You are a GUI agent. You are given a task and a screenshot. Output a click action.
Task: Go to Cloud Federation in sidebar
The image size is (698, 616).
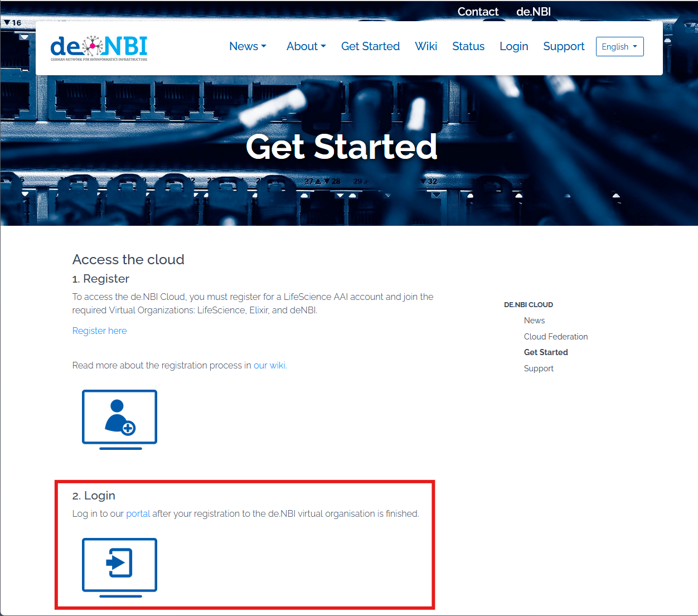point(556,337)
